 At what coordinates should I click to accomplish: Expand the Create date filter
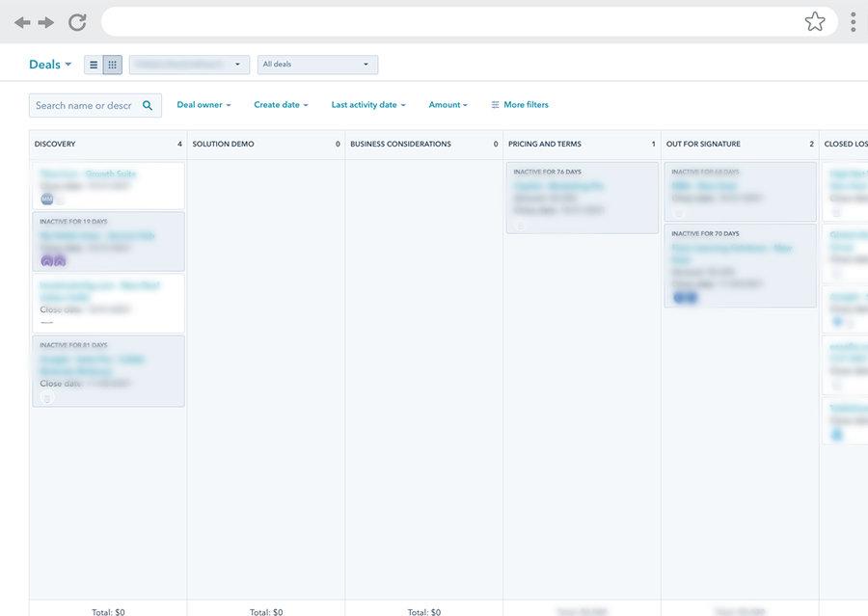281,105
